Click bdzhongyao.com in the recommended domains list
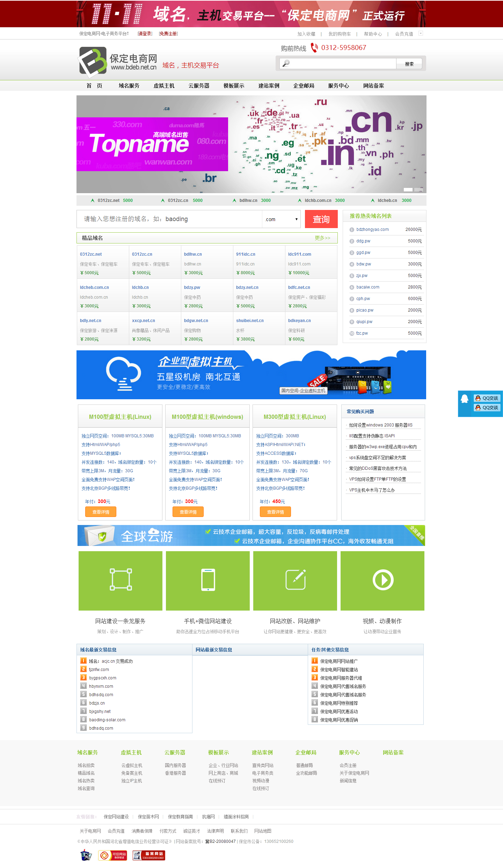The image size is (503, 868). pyautogui.click(x=372, y=229)
